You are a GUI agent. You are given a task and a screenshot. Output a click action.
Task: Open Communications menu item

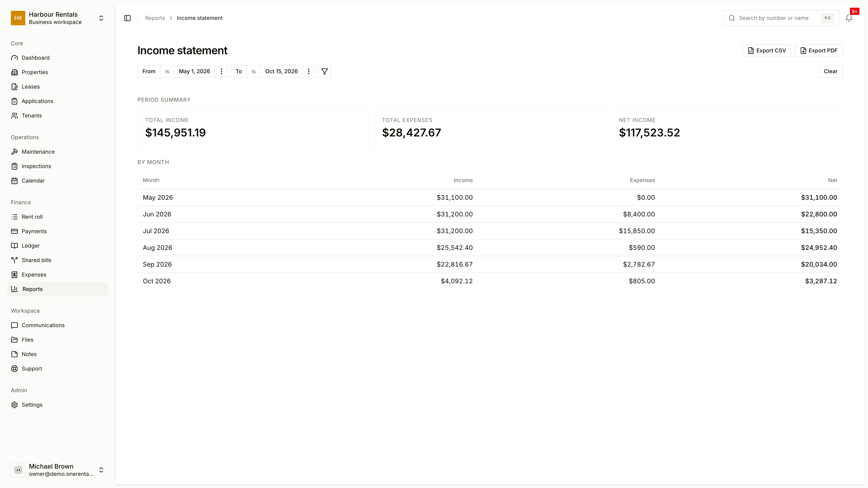[x=58, y=325]
